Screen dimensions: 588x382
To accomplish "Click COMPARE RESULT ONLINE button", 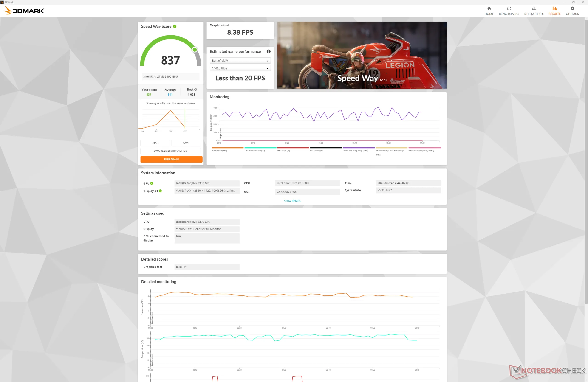I will click(x=170, y=151).
